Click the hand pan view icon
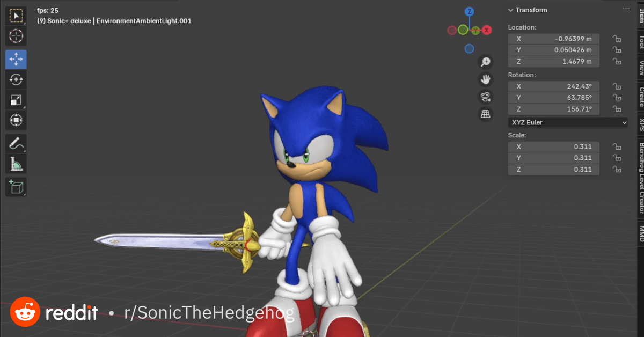 [486, 79]
